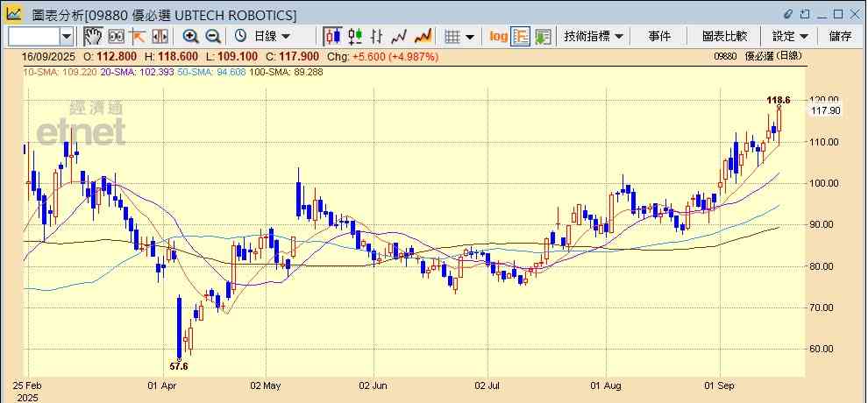Viewport: 868px width, 403px height.
Task: Open the 日線 period dropdown
Action: pos(272,37)
